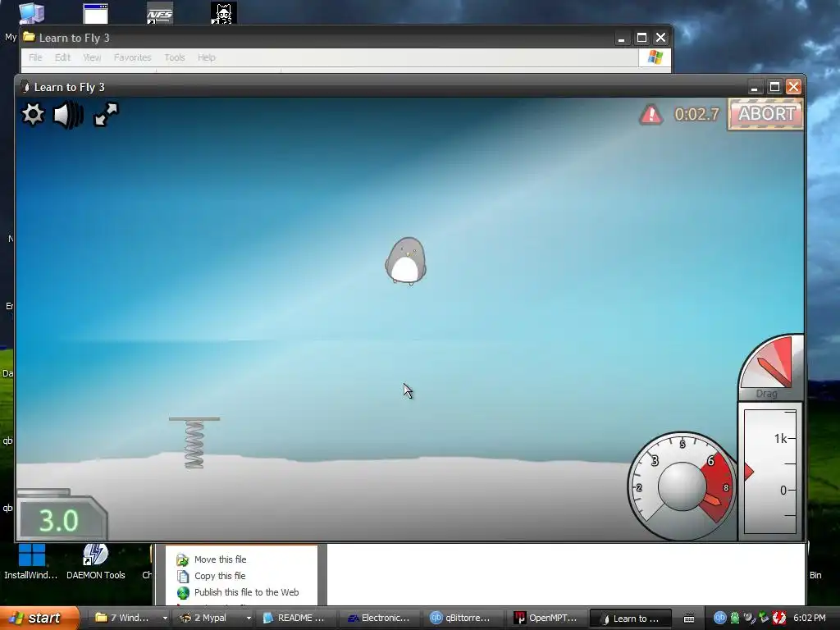Open Help menu in the folder window

206,57
